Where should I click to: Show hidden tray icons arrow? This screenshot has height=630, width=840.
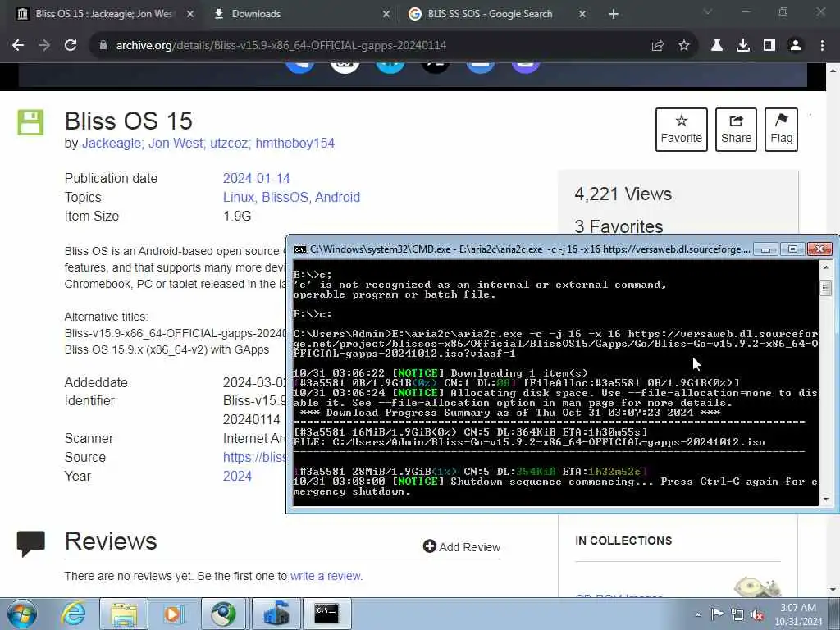tap(697, 615)
